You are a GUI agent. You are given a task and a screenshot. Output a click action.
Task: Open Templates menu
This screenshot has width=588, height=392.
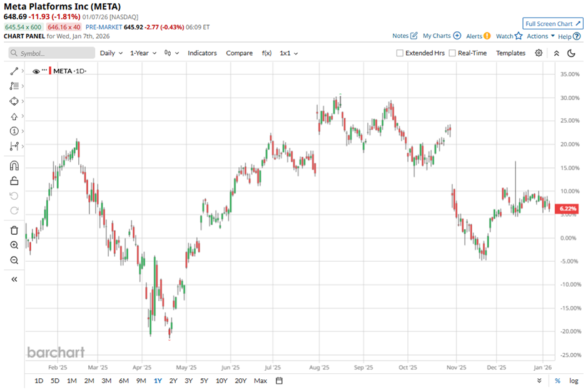(x=510, y=53)
